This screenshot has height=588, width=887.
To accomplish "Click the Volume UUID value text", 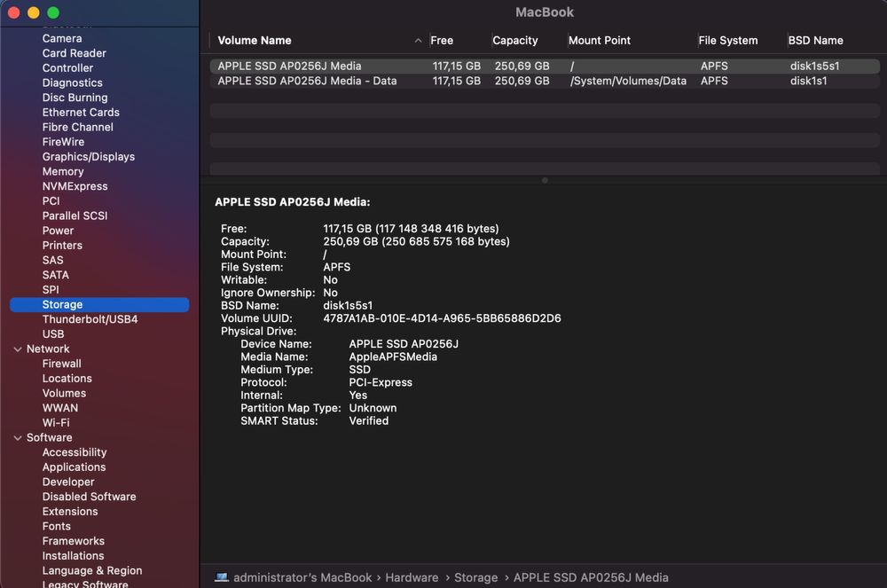I will coord(442,318).
